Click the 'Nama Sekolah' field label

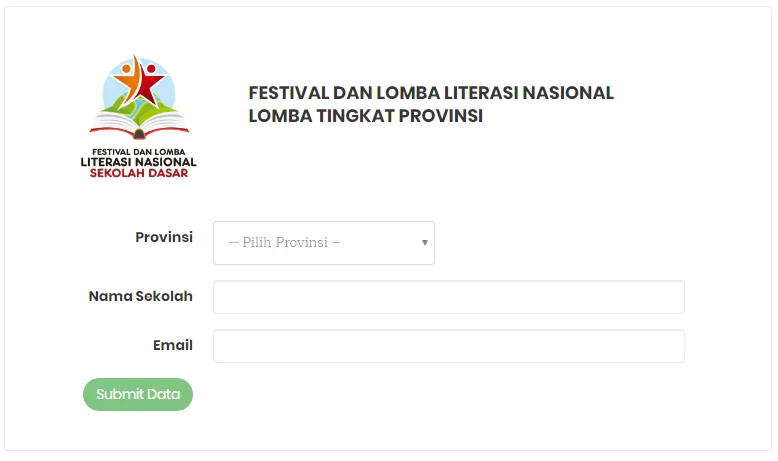pos(140,296)
